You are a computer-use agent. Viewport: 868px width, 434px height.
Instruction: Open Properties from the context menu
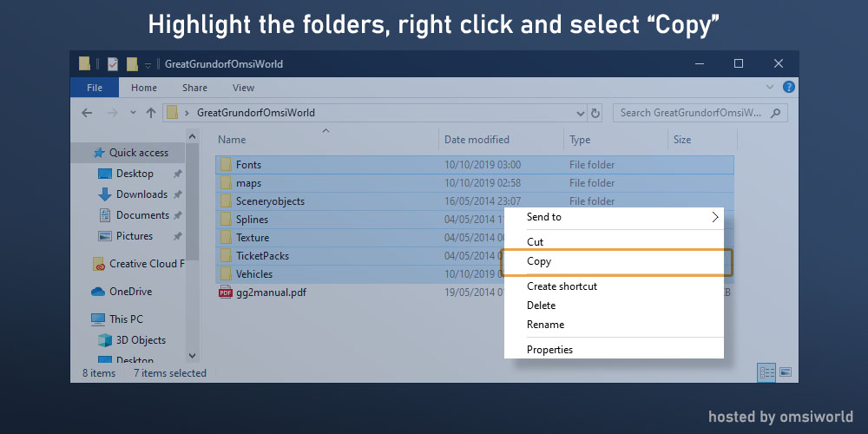pos(614,350)
